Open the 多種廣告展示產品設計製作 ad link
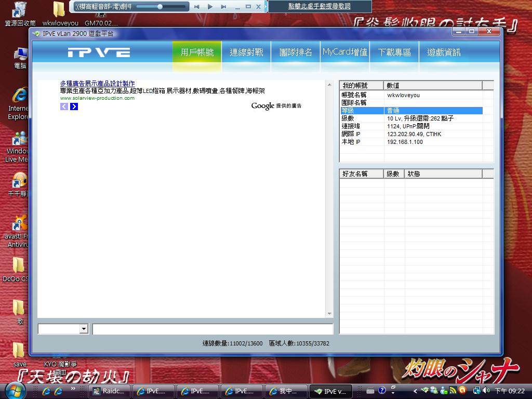 pyautogui.click(x=97, y=84)
